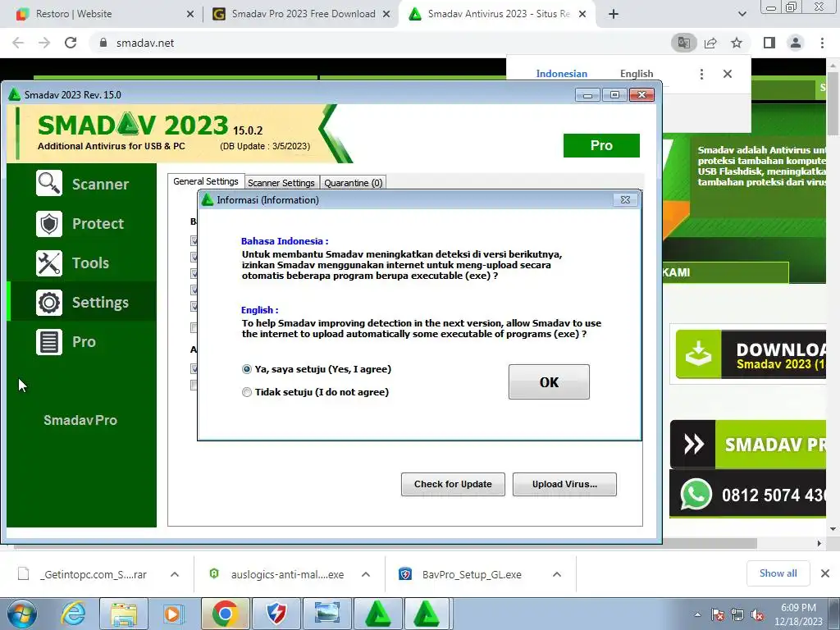Open the picture viewer taskbar icon
This screenshot has height=630, width=840.
pyautogui.click(x=326, y=614)
